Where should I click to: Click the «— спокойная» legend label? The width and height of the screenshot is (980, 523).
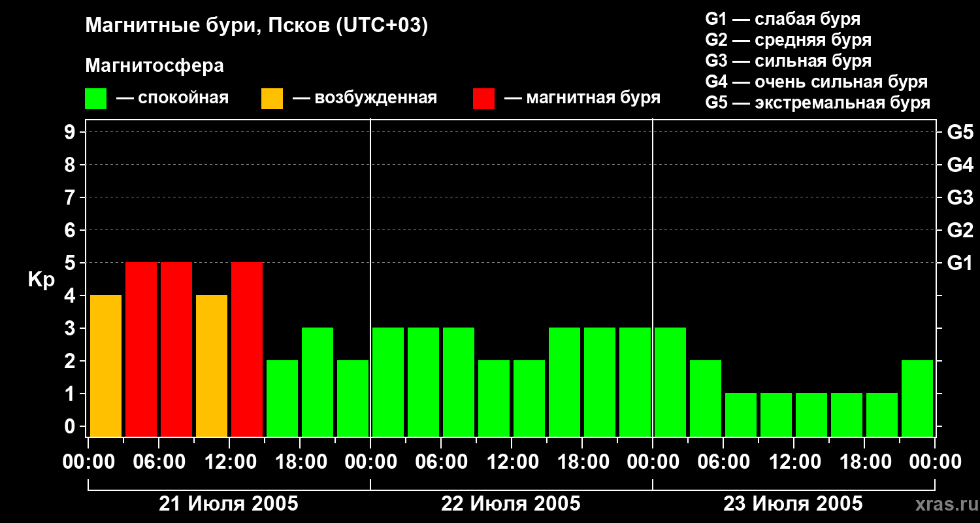(172, 98)
